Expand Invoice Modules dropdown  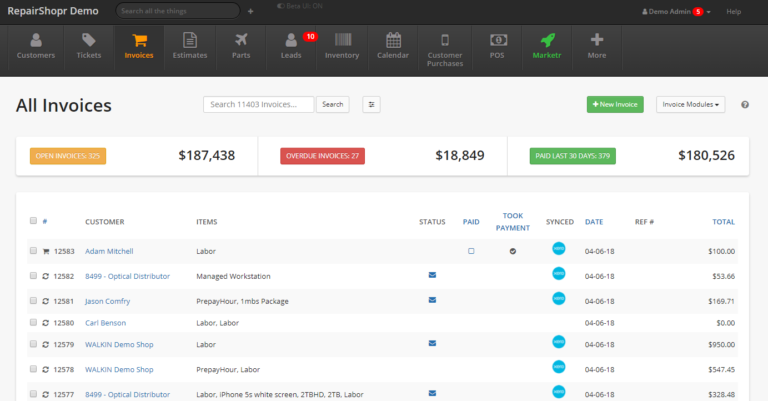(x=690, y=104)
